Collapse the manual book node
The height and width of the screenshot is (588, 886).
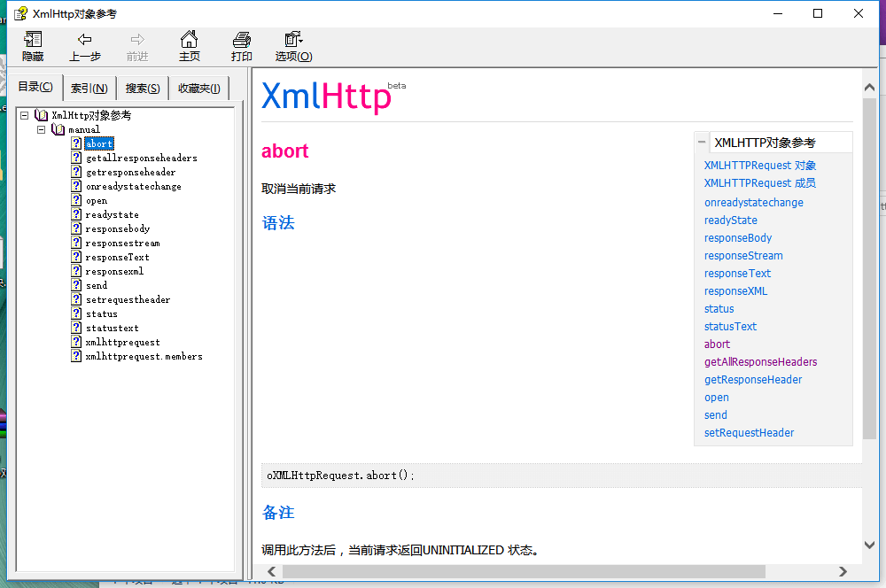[x=40, y=128]
